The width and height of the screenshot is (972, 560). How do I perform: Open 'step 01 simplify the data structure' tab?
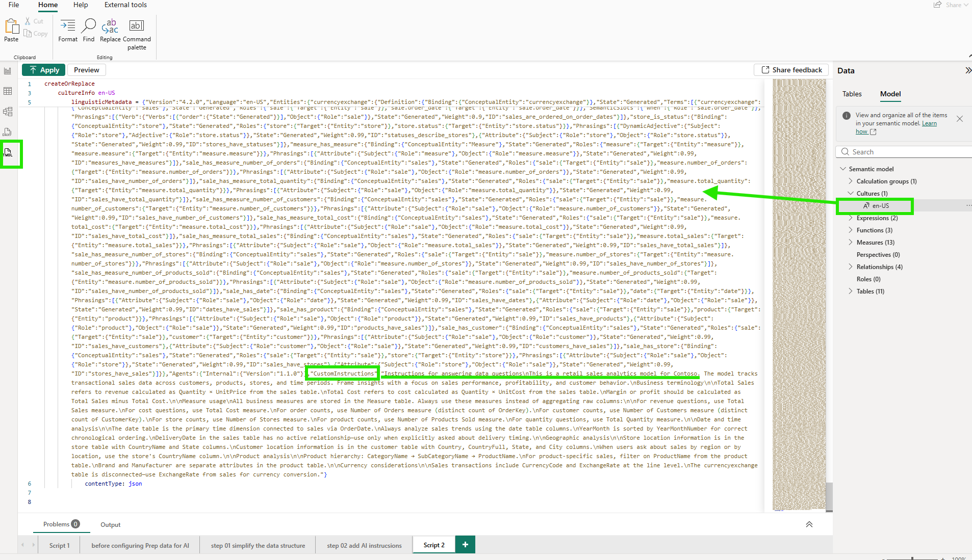[x=258, y=545]
